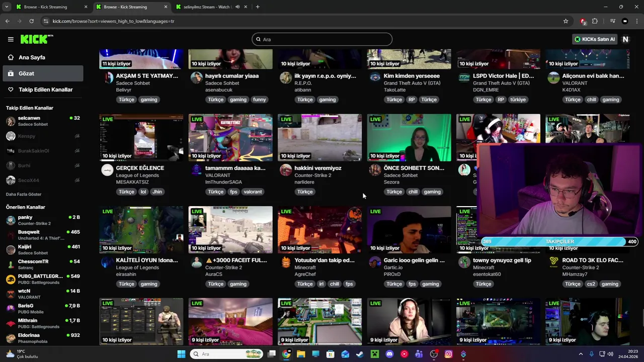
Task: Open the PiROxD channel avatar
Action: click(x=375, y=262)
